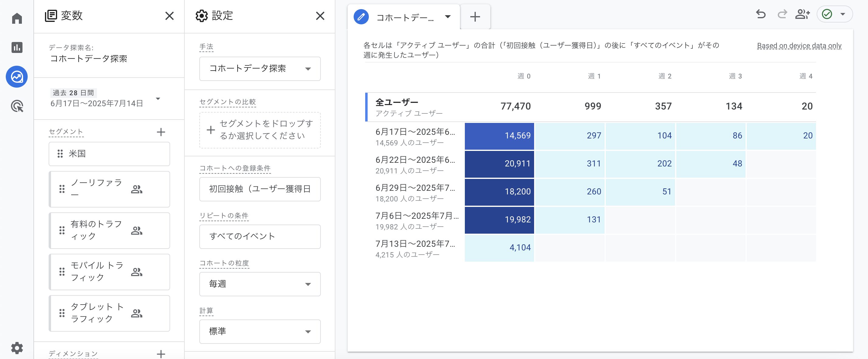
Task: Click すべてのイベント return criteria field
Action: coord(260,236)
